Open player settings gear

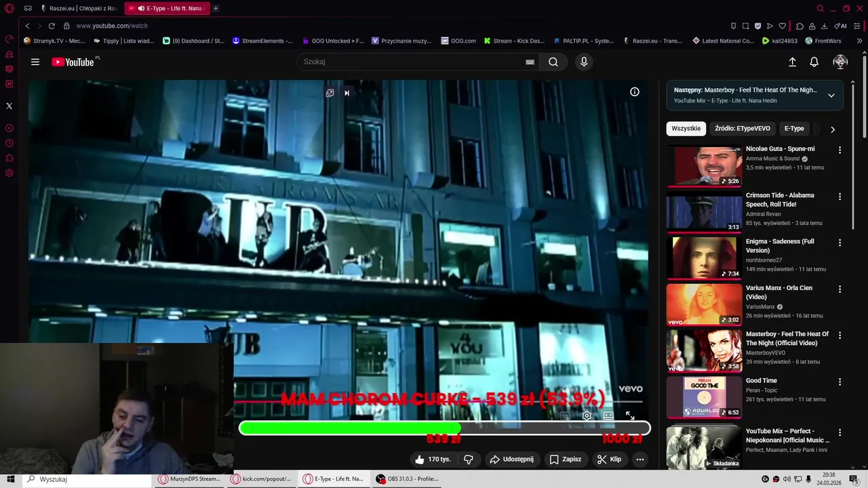[x=587, y=415]
